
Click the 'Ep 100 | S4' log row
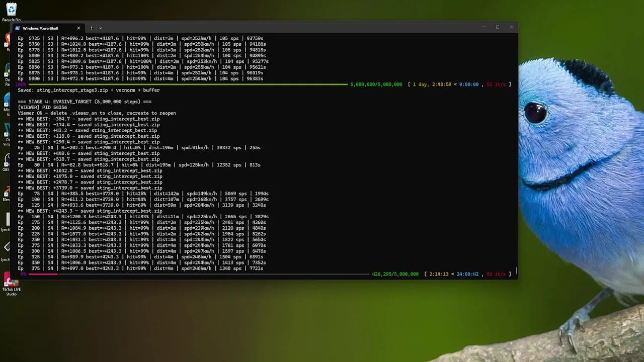click(143, 200)
